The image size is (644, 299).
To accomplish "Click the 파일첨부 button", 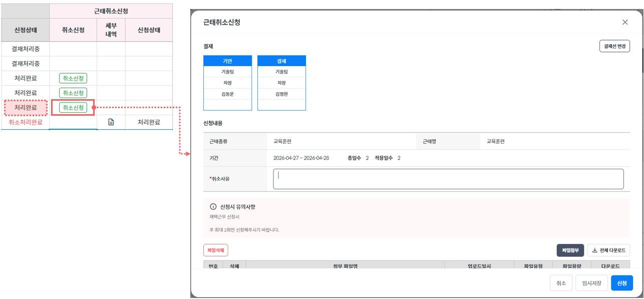I will [x=570, y=250].
